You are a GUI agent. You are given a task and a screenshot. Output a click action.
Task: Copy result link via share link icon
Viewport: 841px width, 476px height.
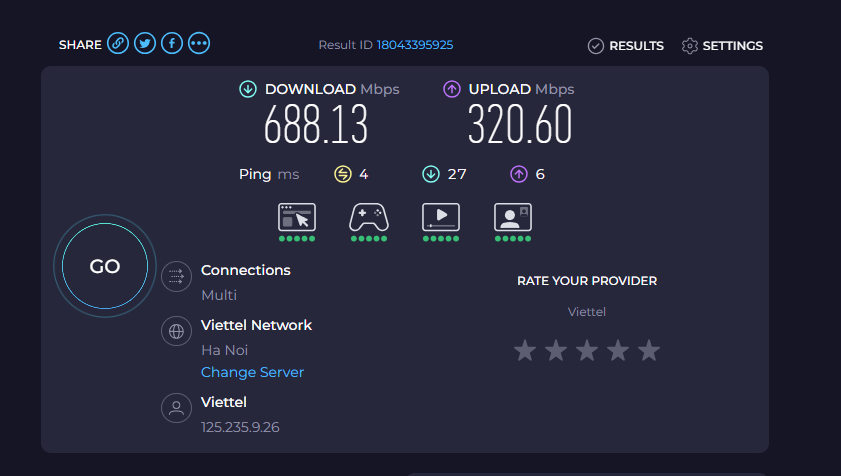118,43
